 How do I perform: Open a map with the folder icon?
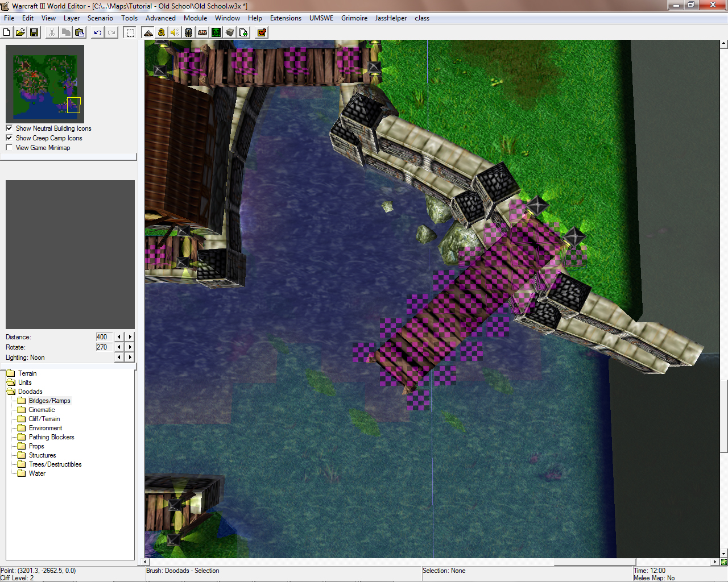[x=20, y=32]
